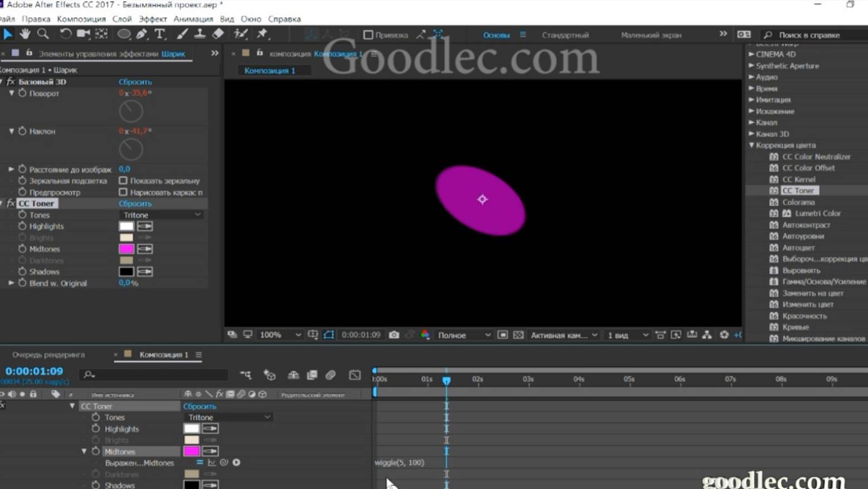Select the Rotation tool
Viewport: 868px width, 489px height.
[x=65, y=34]
